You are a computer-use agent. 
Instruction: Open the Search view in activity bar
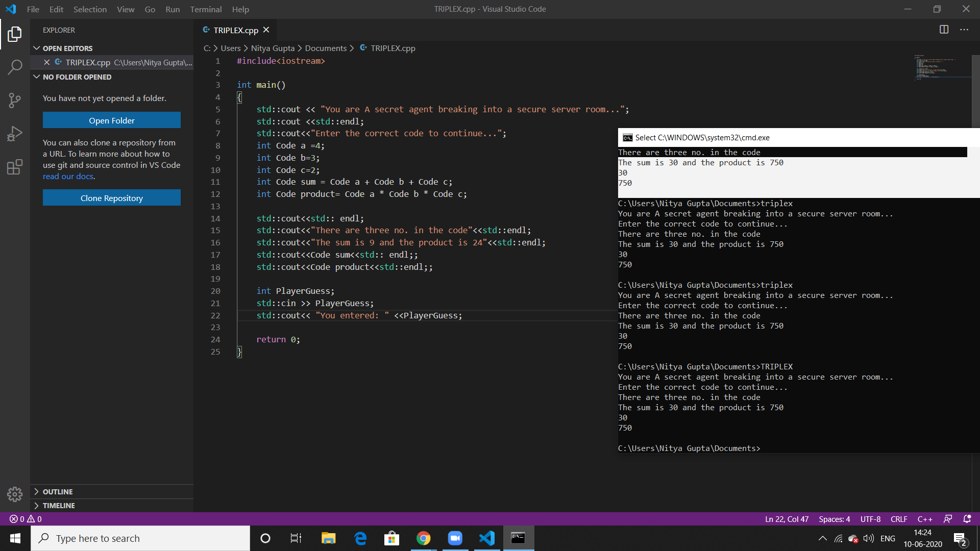(x=15, y=67)
